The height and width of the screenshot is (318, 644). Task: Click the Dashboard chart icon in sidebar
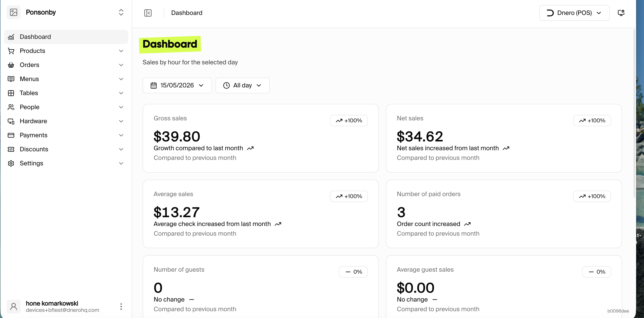click(x=11, y=37)
